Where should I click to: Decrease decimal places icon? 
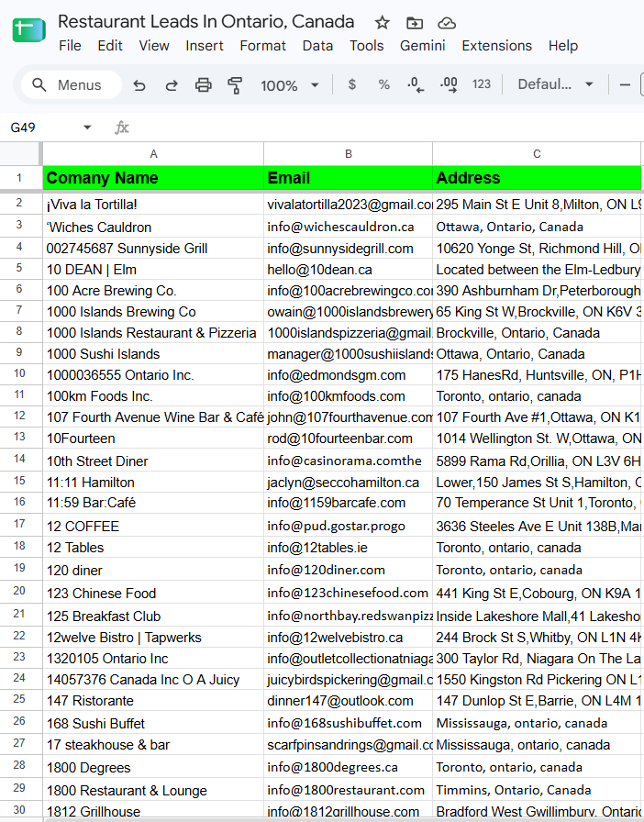coord(416,84)
